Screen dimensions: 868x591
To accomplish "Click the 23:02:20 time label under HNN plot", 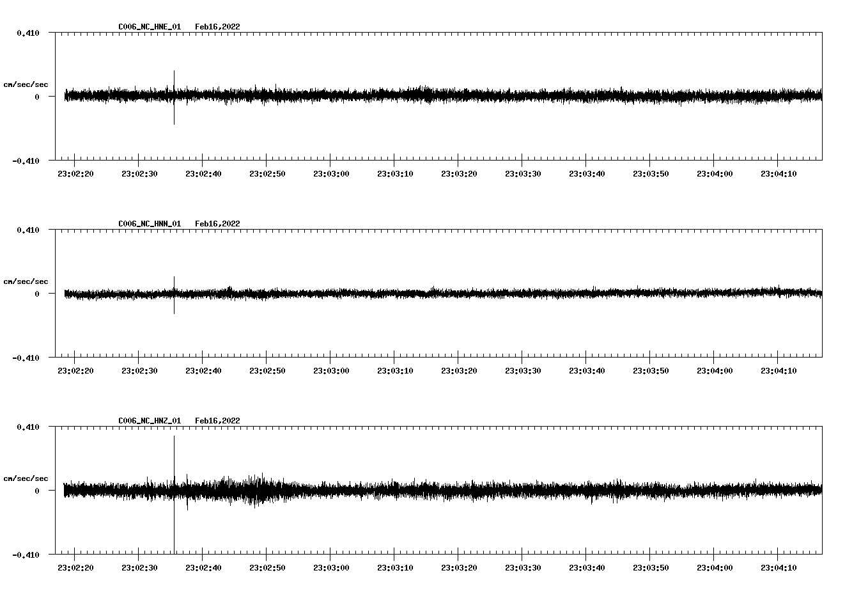I will click(75, 371).
